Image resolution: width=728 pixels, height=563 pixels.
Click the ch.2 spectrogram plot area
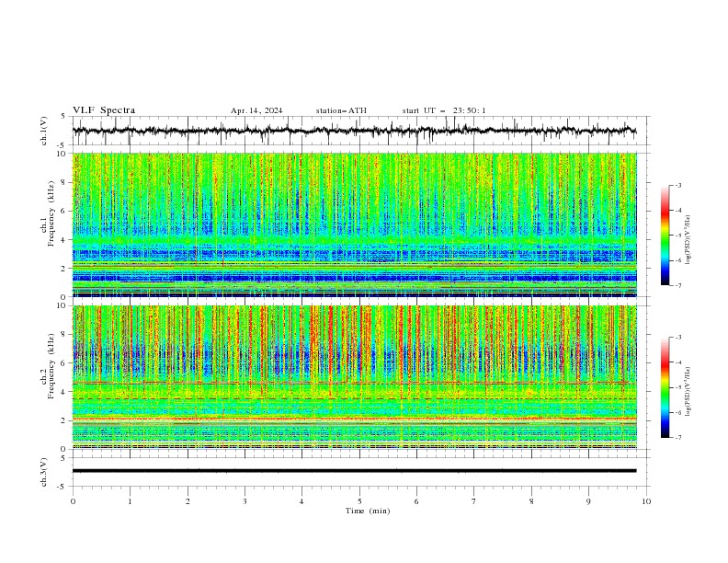point(354,377)
